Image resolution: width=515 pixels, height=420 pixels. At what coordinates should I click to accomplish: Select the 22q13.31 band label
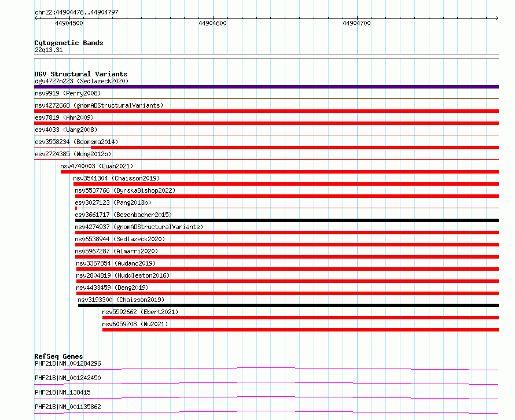49,50
